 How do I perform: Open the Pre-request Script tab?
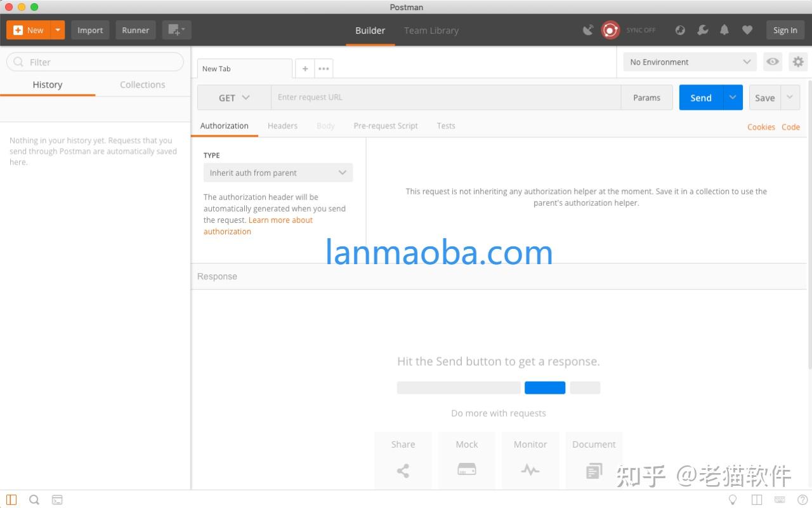pyautogui.click(x=385, y=126)
